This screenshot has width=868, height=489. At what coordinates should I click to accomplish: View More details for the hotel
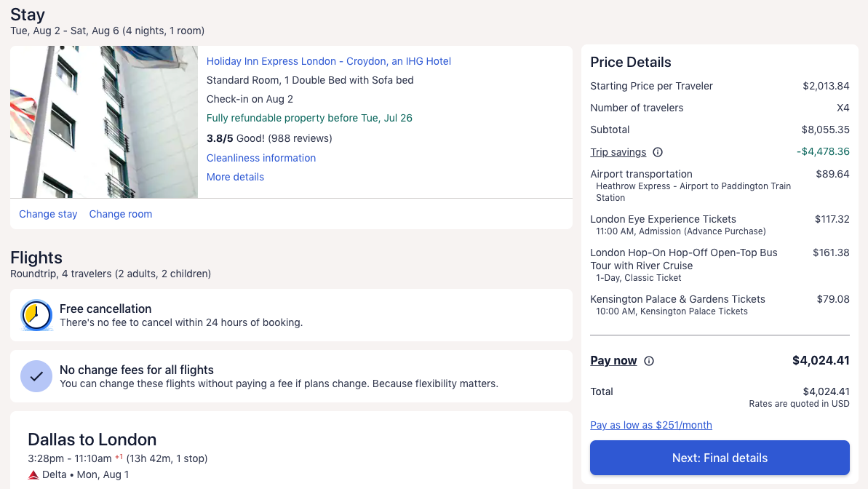coord(235,178)
